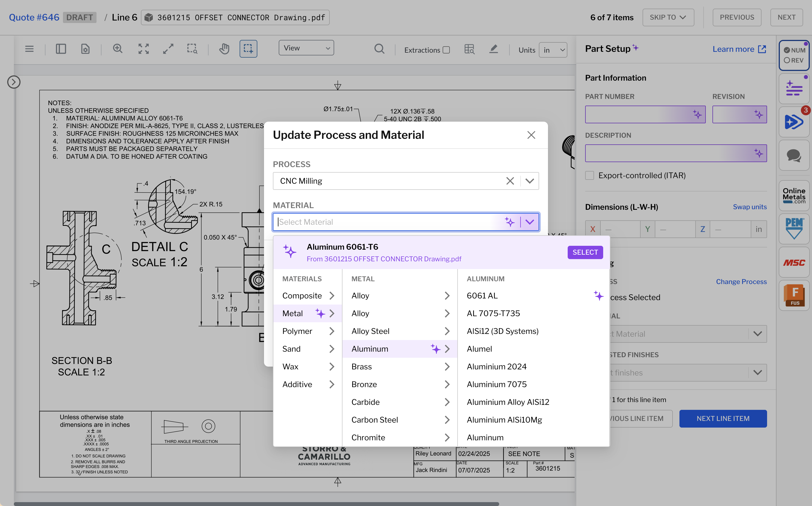Open the table extraction search icon
This screenshot has width=812, height=506.
tap(470, 49)
